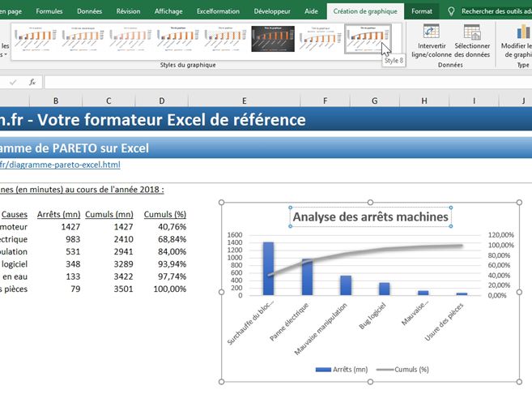Viewport: 532px width, 394px height.
Task: Open Sélectionner des données dialog
Action: [471, 41]
